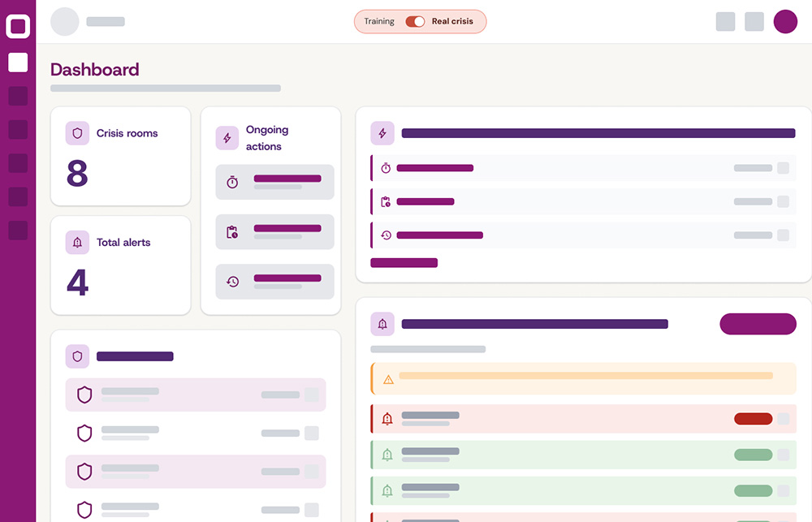
Task: Click the purple pill button in the alerts panel header
Action: tap(758, 324)
